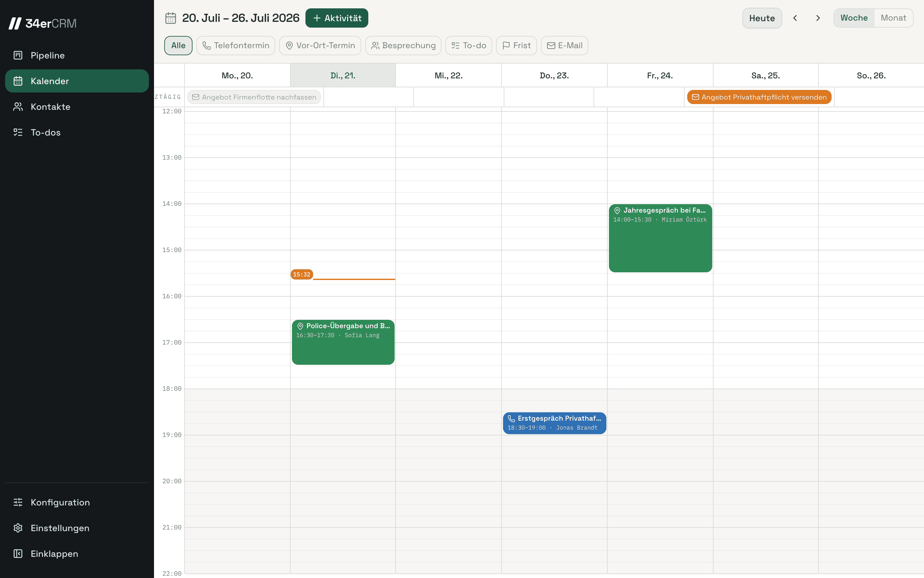This screenshot has width=924, height=578.
Task: Add a new Aktivität
Action: 337,18
